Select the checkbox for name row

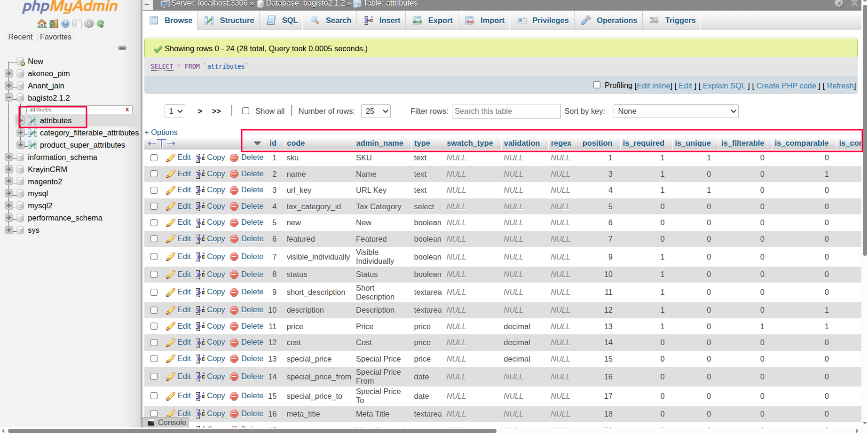pos(154,174)
